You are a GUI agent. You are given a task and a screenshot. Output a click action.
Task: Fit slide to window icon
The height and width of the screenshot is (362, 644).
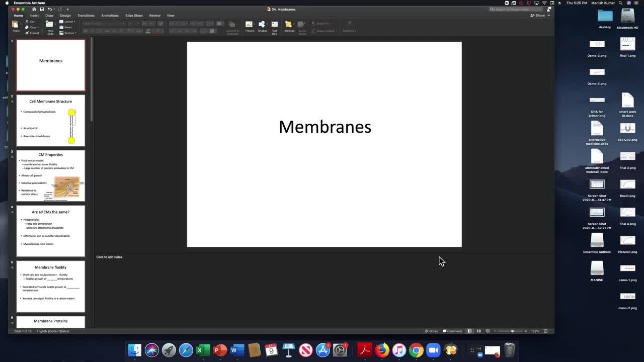545,331
